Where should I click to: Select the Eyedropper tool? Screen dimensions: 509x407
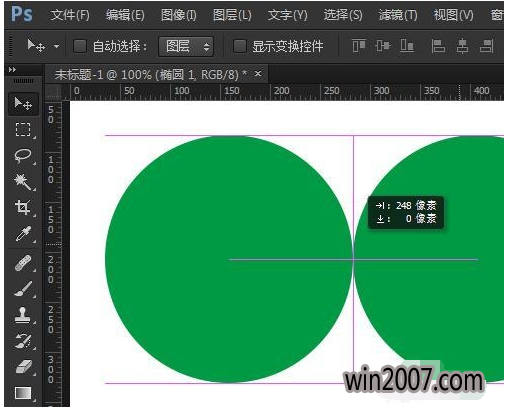23,233
